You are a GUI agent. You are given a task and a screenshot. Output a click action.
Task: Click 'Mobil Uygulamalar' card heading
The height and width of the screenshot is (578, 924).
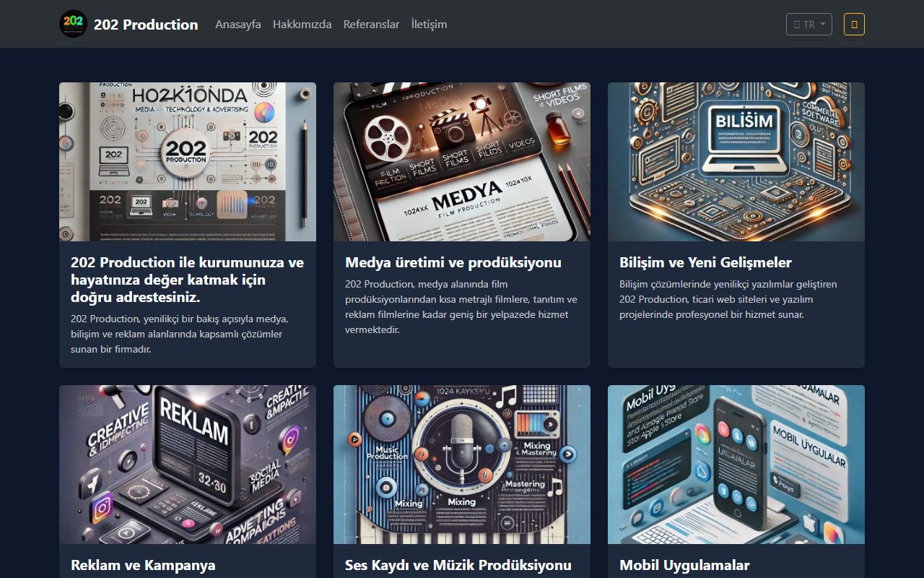point(684,565)
